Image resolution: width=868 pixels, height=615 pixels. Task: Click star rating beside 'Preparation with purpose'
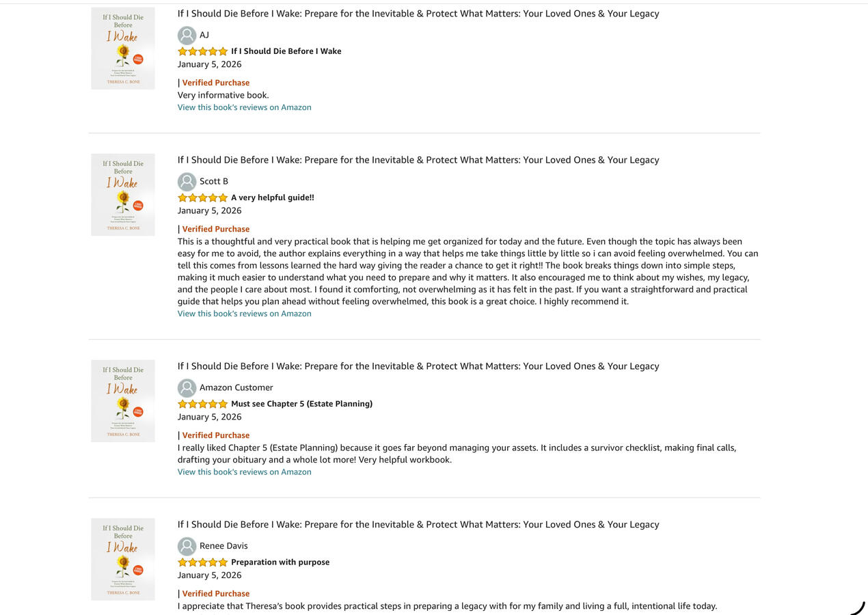(202, 562)
